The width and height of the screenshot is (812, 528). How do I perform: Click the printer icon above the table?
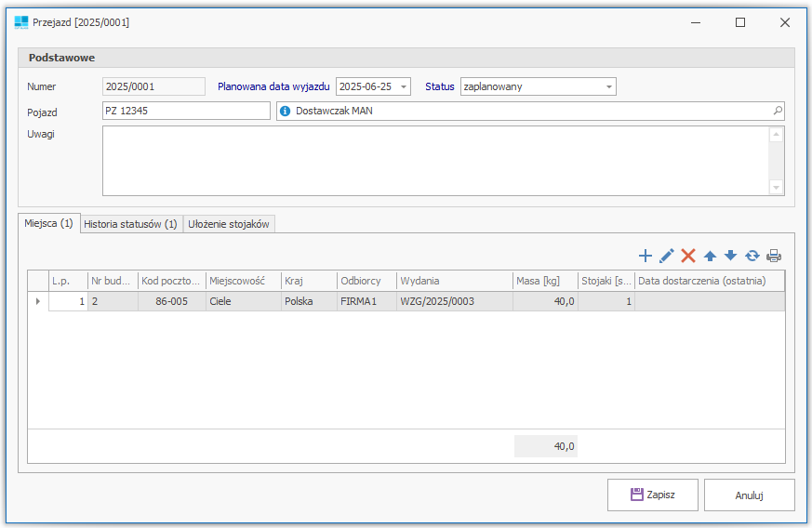pos(773,256)
